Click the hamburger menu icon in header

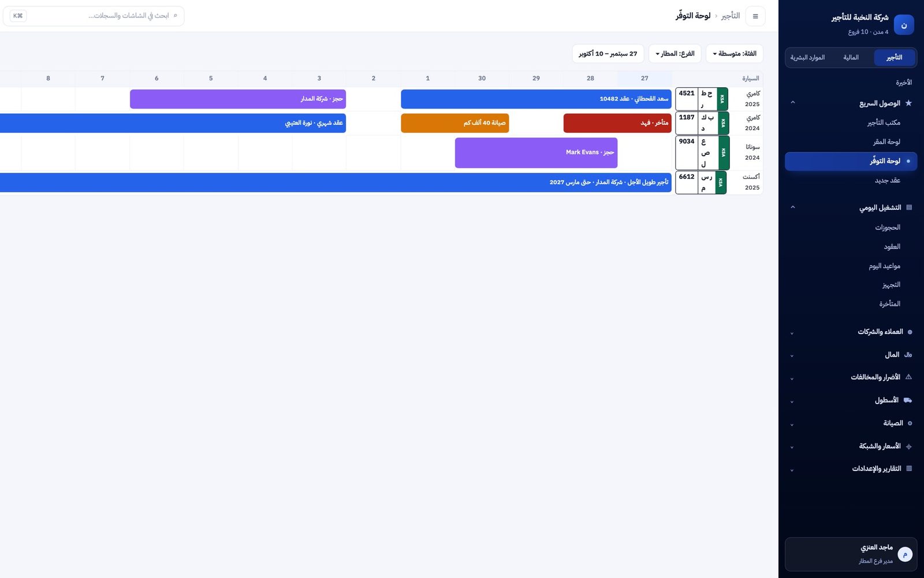[755, 16]
